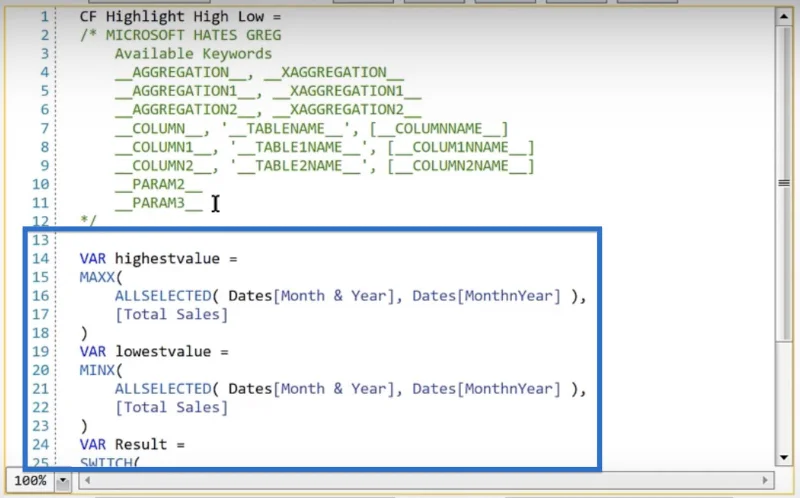Click the '__COLUMN1__' keyword
The width and height of the screenshot is (800, 498).
tap(163, 147)
